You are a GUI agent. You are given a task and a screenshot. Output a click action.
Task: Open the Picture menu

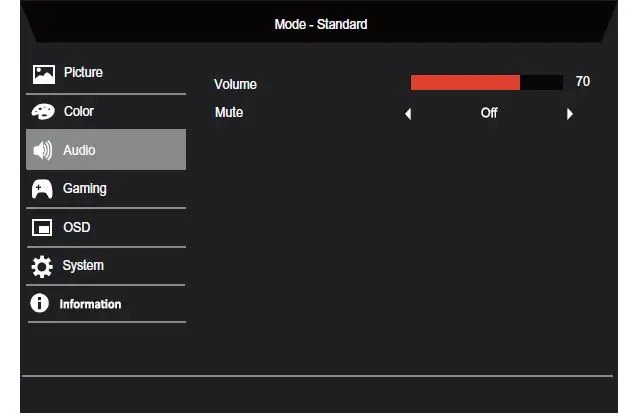tap(106, 75)
